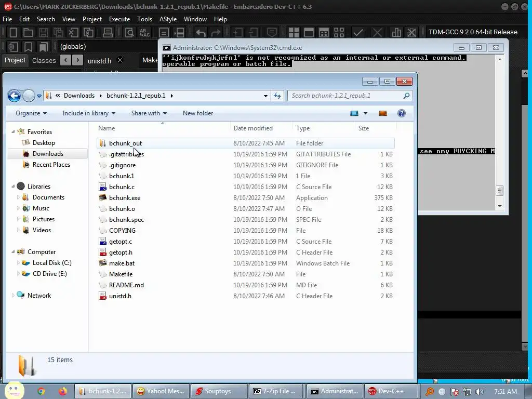Switch to the Yahoo! Messenger taskbar button
This screenshot has width=532, height=399.
pos(161,391)
